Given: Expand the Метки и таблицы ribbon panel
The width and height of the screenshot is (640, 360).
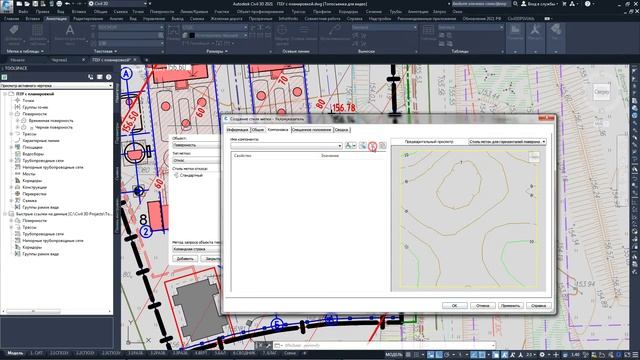Looking at the screenshot, I should [25, 52].
